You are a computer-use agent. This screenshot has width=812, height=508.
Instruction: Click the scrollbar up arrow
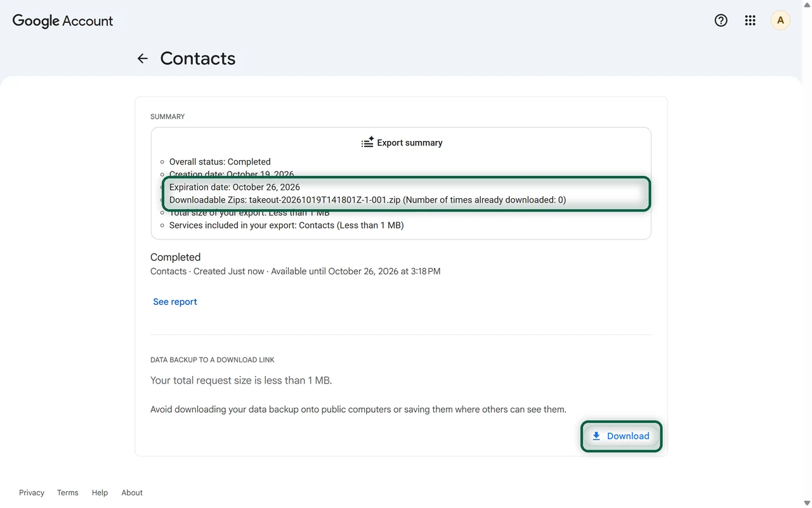pos(807,4)
